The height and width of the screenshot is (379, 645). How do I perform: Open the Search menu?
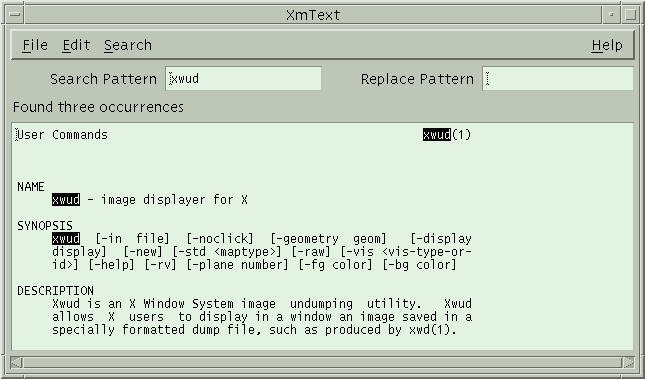click(128, 45)
